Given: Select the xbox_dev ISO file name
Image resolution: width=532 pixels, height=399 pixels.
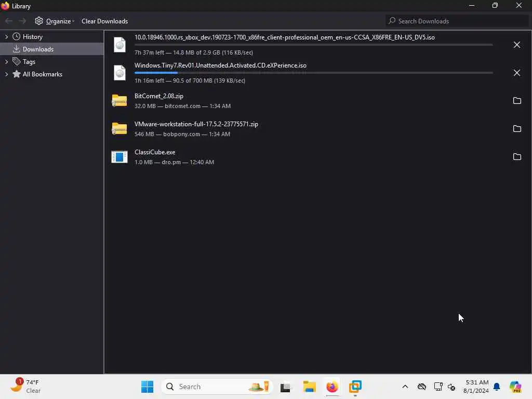Looking at the screenshot, I should tap(284, 37).
